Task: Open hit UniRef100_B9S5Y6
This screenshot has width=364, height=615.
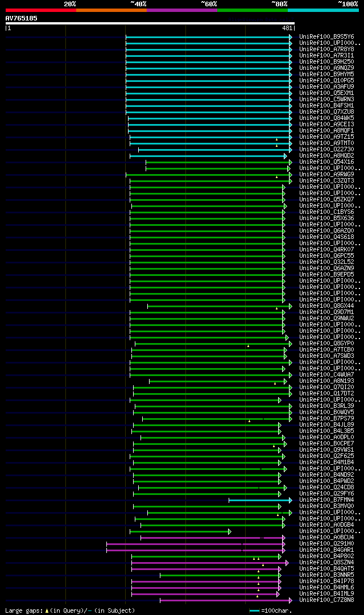Action: click(x=326, y=37)
